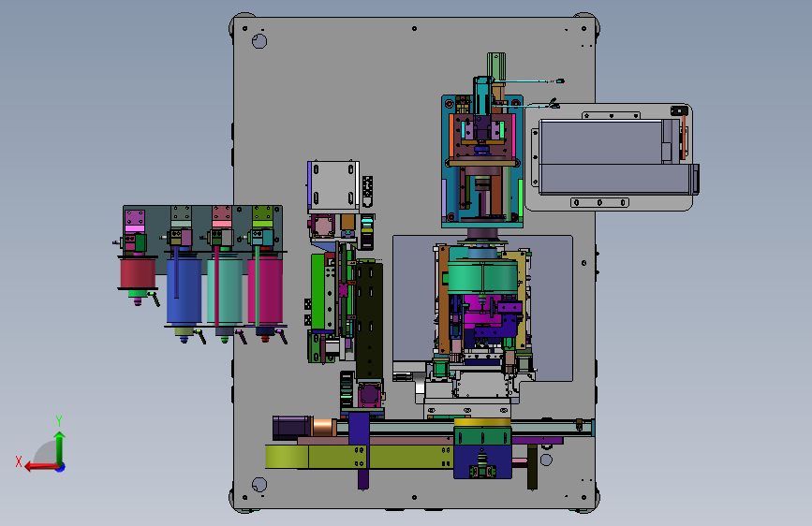Select the magenta spool cylinder in the model
This screenshot has height=526, width=812.
coord(265,290)
